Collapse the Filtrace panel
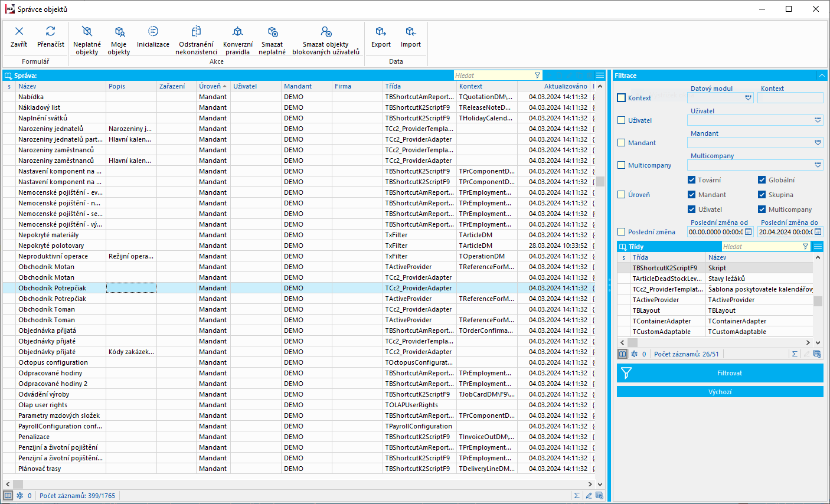This screenshot has width=830, height=504. [x=821, y=76]
